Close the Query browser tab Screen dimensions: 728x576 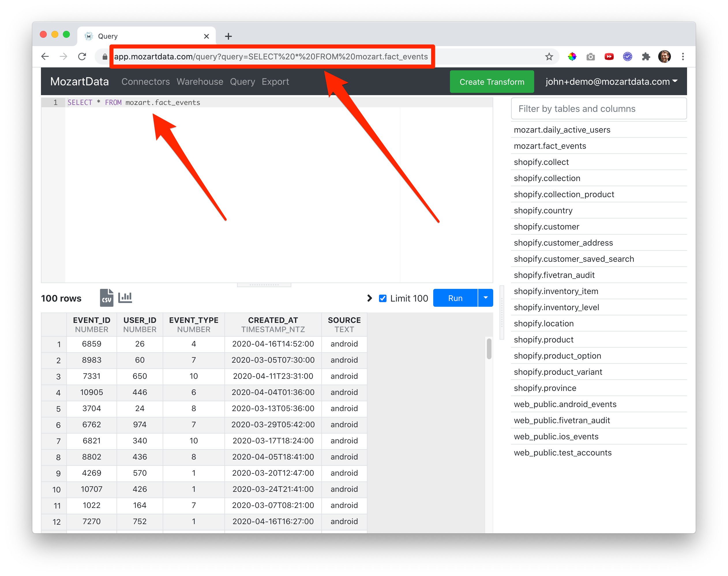click(207, 36)
